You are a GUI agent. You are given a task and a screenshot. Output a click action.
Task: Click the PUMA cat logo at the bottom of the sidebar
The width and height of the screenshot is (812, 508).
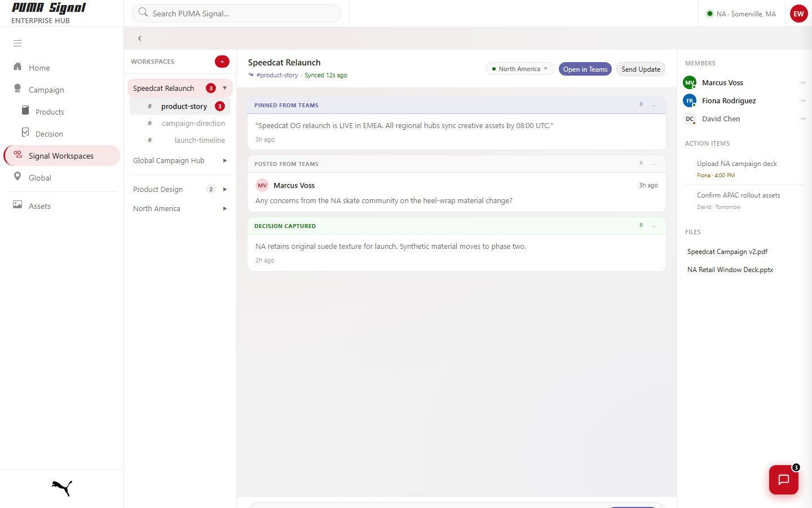tap(62, 488)
